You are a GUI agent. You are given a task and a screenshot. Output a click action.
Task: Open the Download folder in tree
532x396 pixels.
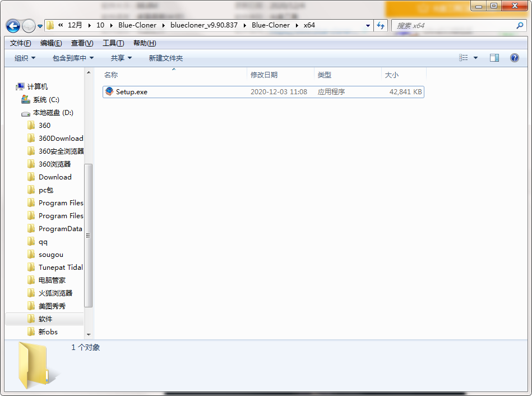coord(55,177)
